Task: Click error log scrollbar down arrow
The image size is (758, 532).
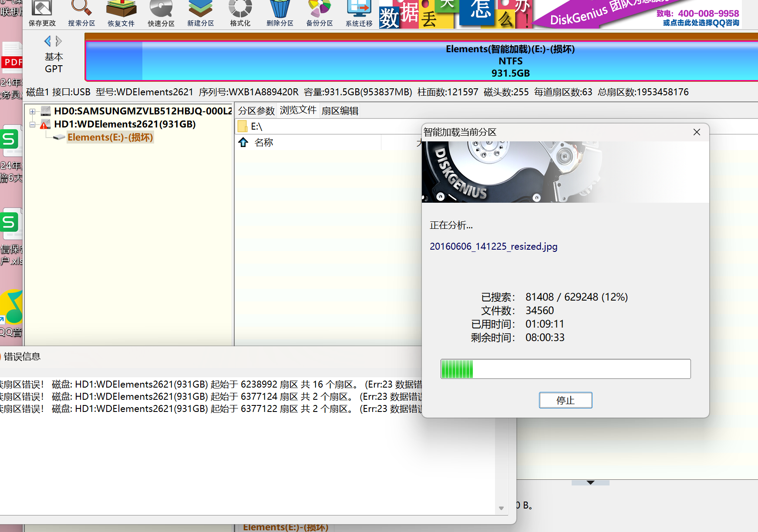Action: tap(501, 508)
